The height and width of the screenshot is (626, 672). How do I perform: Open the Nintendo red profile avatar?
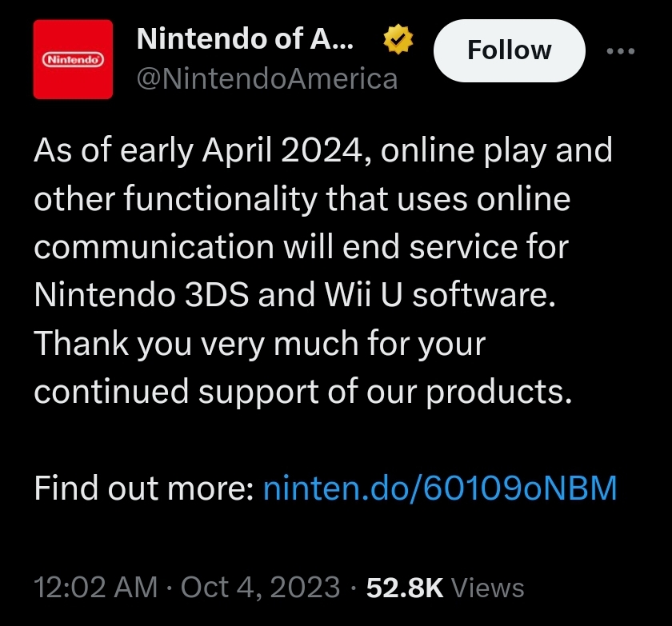(x=73, y=59)
